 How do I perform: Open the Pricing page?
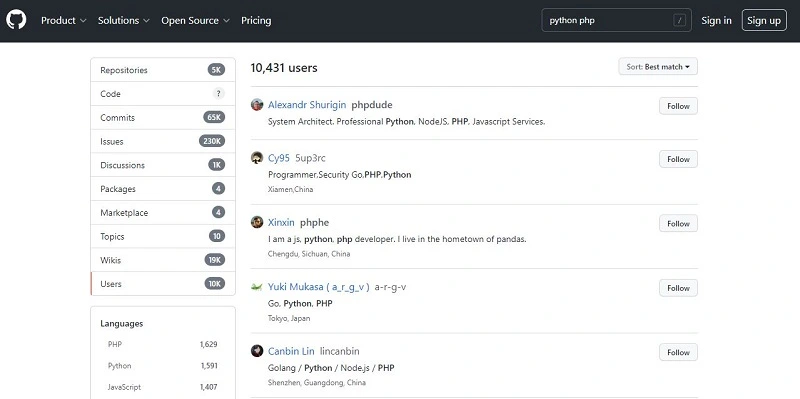click(256, 20)
